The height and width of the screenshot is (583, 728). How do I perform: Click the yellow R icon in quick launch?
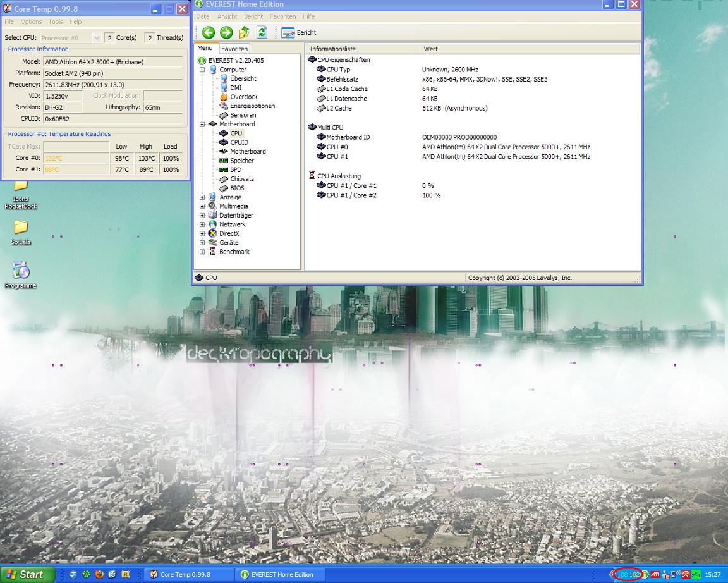(x=125, y=575)
